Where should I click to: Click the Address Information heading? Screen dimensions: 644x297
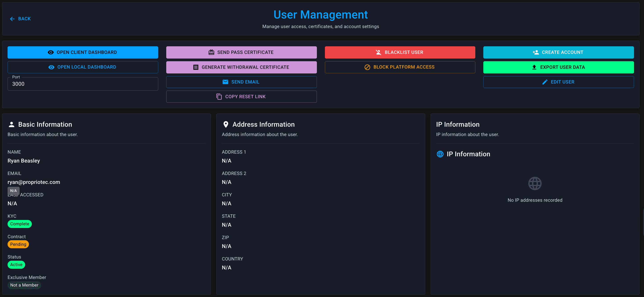click(x=263, y=124)
